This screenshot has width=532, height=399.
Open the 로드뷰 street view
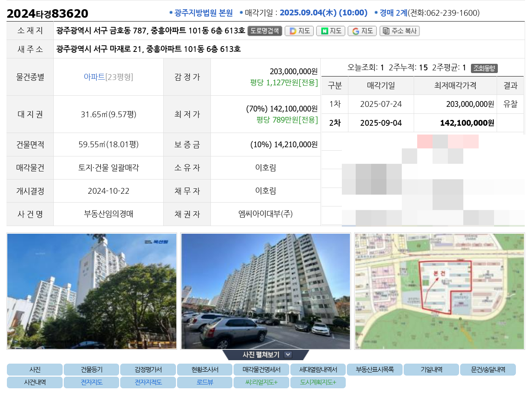(204, 382)
